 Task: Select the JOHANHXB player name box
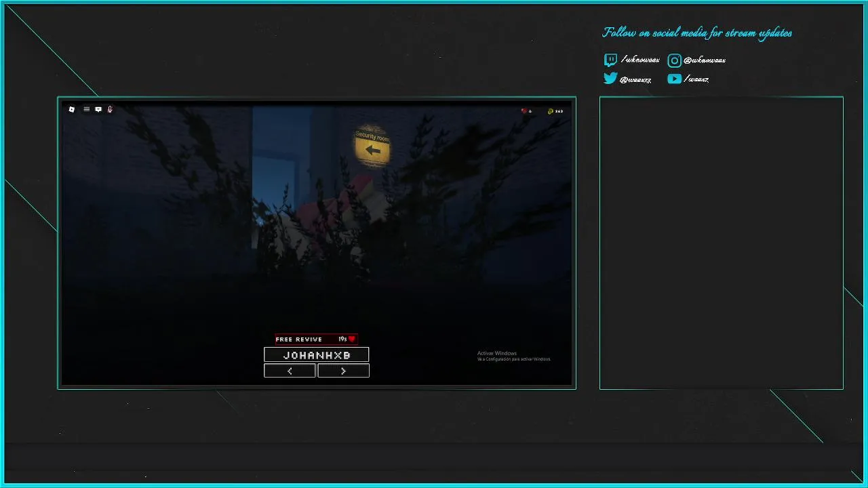[x=317, y=354]
